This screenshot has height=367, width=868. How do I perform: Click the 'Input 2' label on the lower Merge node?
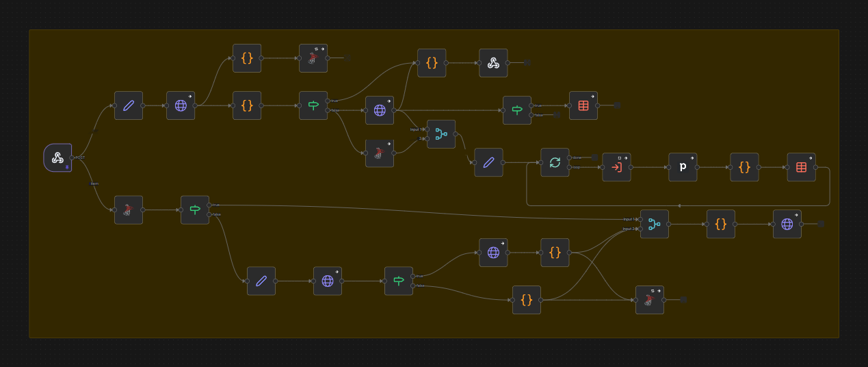629,229
